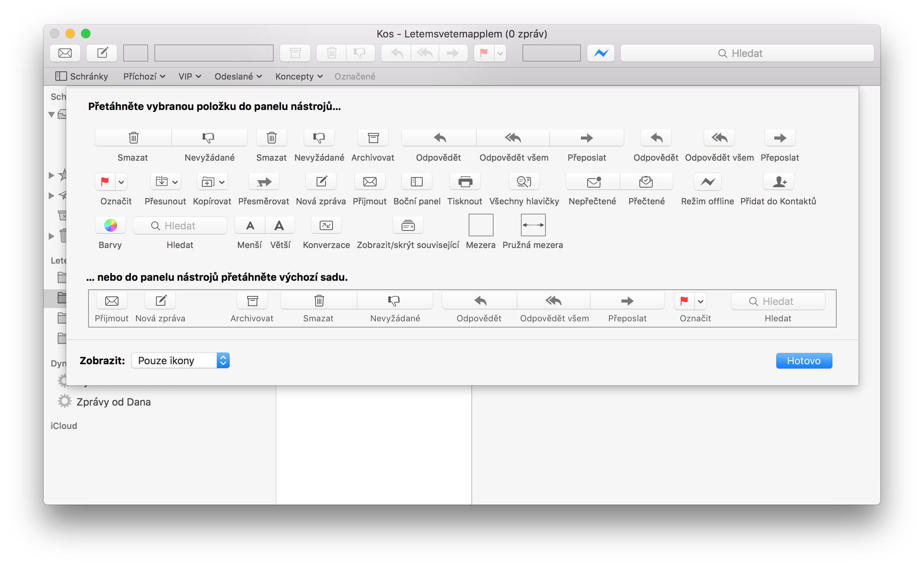The image size is (924, 567).
Task: Open the Move (Přesunout) dropdown arrow
Action: coord(175,182)
